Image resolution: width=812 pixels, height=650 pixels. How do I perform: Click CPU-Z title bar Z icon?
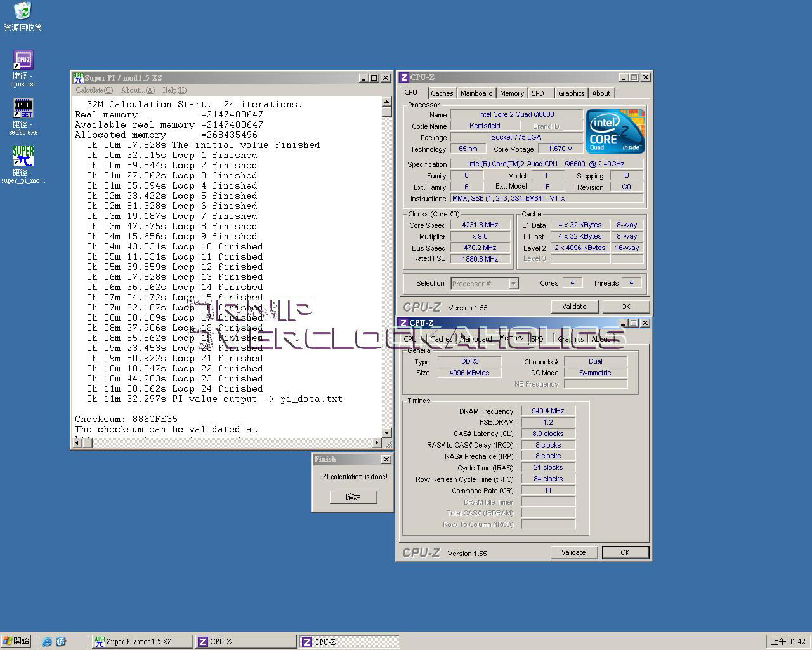pos(403,77)
